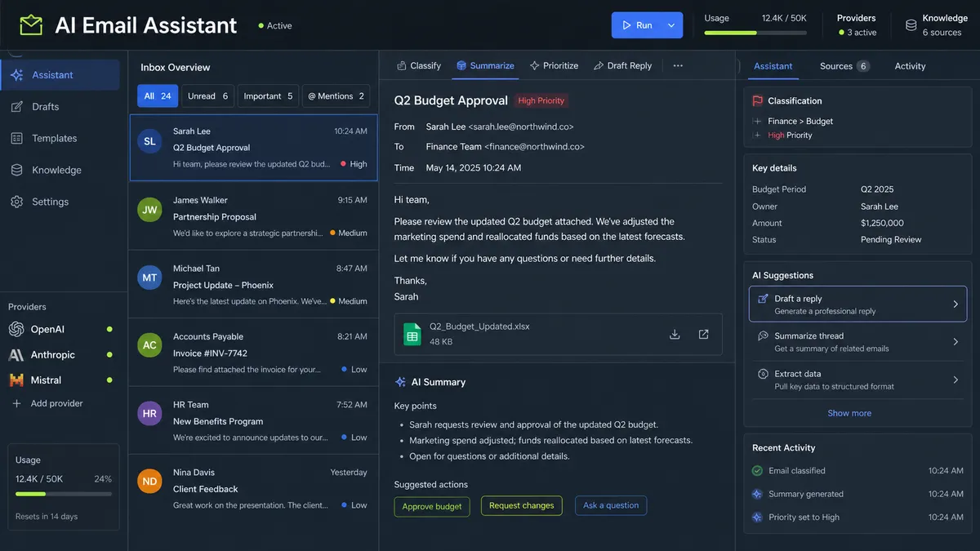Switch to the Prioritize tab
Image resolution: width=980 pixels, height=551 pixels.
pyautogui.click(x=554, y=65)
